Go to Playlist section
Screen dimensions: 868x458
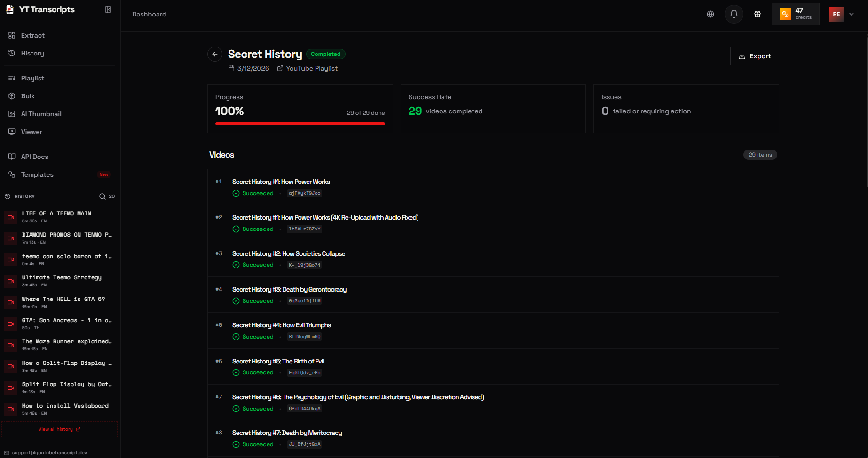pos(32,78)
